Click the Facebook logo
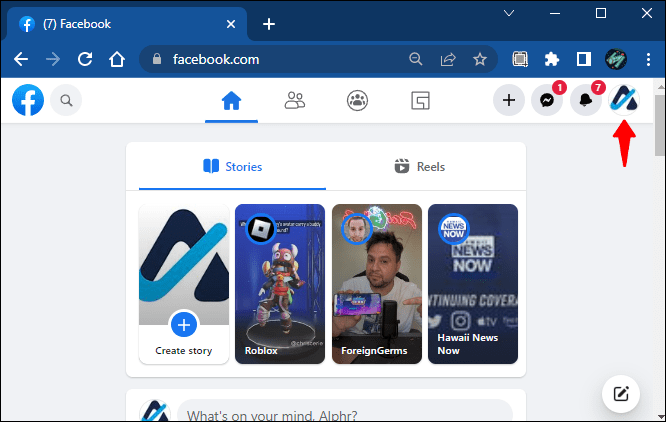Image resolution: width=666 pixels, height=422 pixels. [x=28, y=100]
